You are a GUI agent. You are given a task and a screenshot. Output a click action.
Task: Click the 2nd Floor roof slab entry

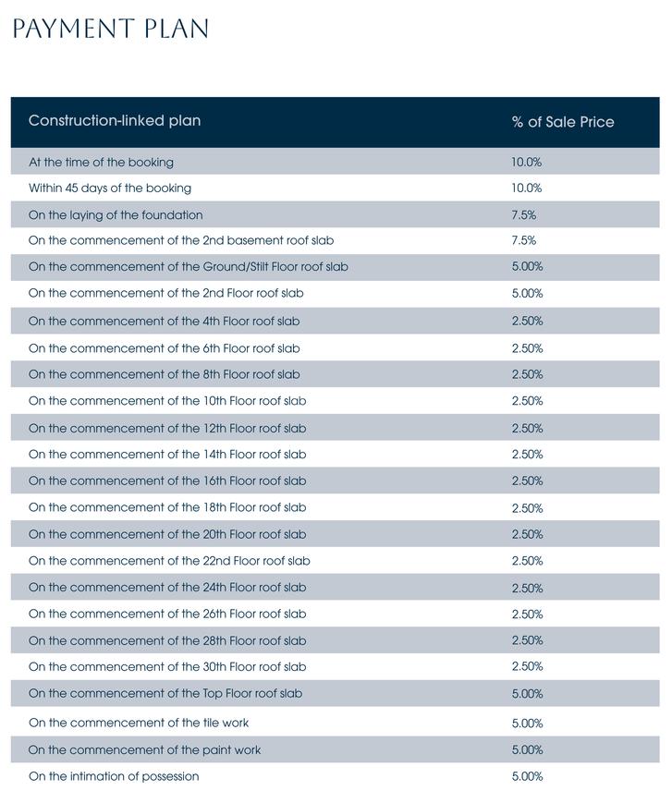pos(166,294)
